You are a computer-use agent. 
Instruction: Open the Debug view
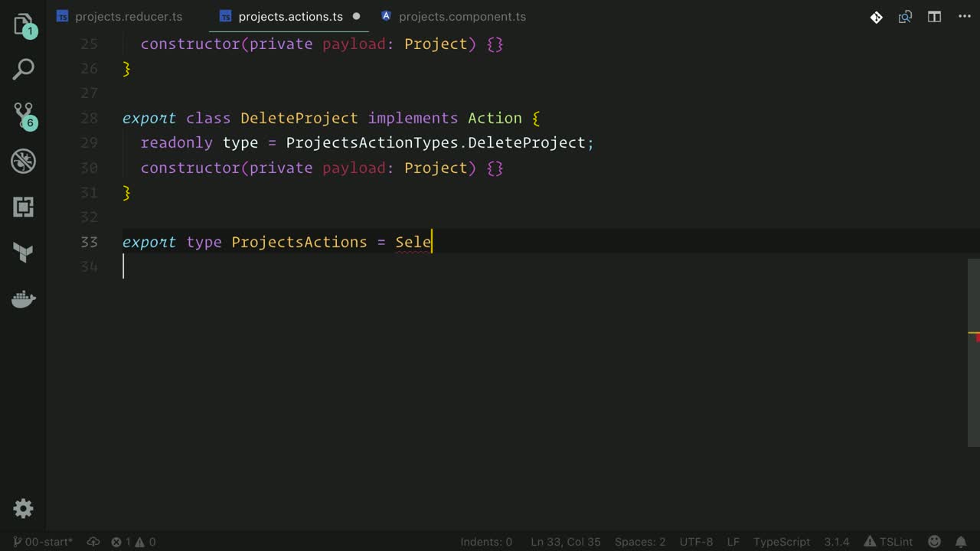click(23, 161)
